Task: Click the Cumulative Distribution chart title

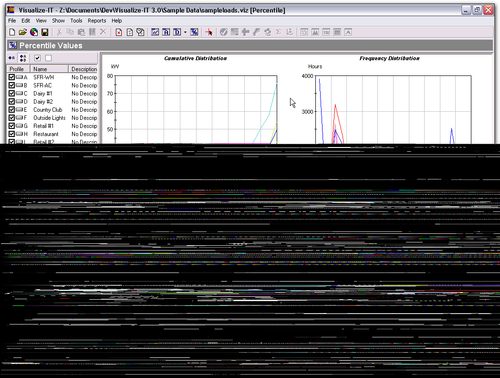Action: 195,58
